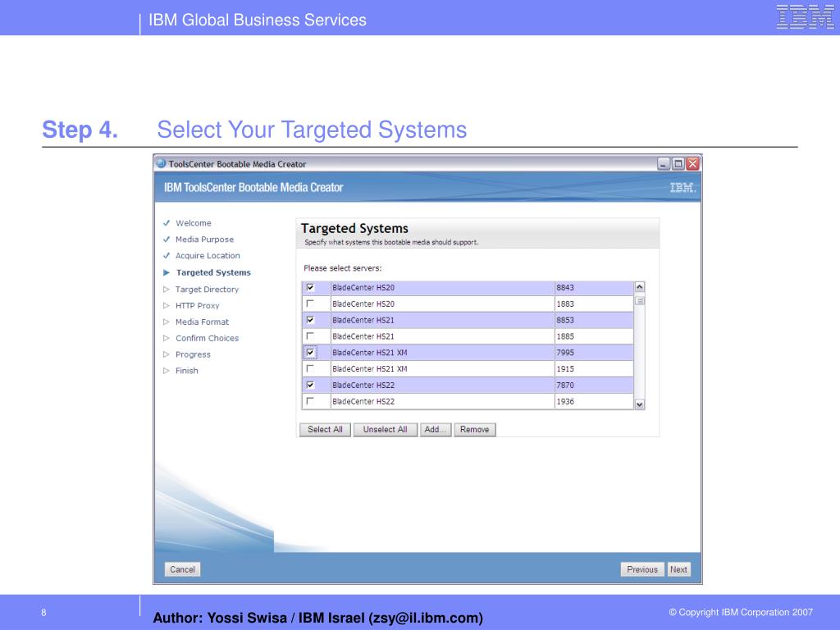Click the Next button
The height and width of the screenshot is (630, 840).
[x=678, y=569]
